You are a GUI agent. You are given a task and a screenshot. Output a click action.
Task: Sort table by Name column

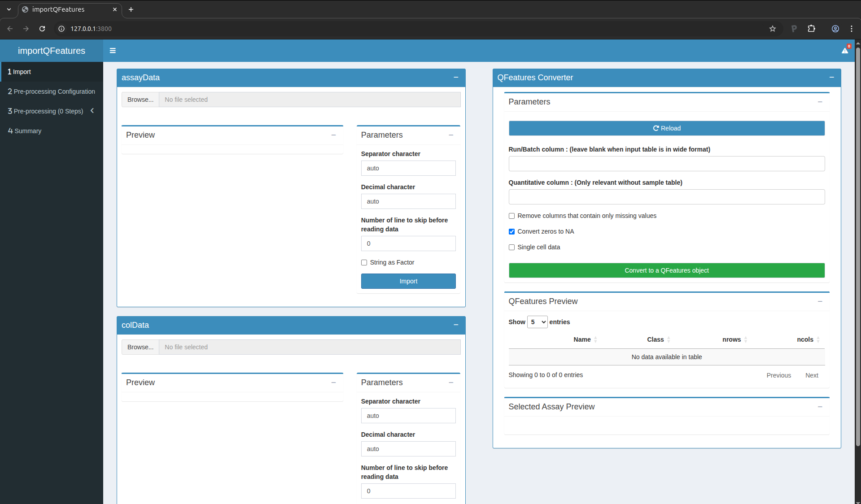click(585, 339)
